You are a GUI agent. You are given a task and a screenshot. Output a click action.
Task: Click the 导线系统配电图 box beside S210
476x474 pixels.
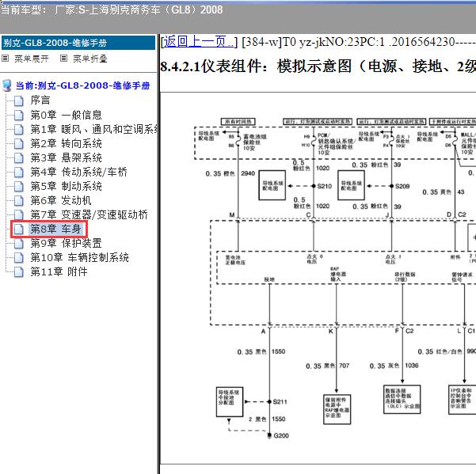click(272, 185)
